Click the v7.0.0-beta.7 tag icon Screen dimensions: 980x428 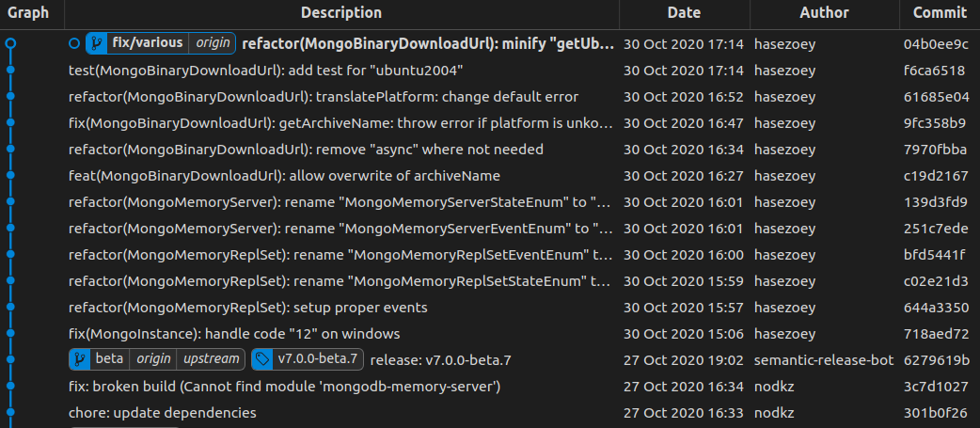(262, 359)
